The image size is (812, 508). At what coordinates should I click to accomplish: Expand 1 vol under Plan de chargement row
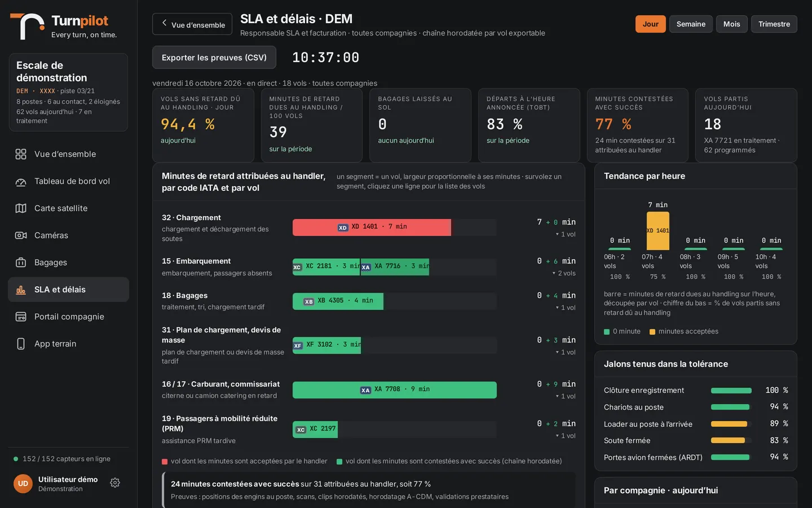coord(566,352)
